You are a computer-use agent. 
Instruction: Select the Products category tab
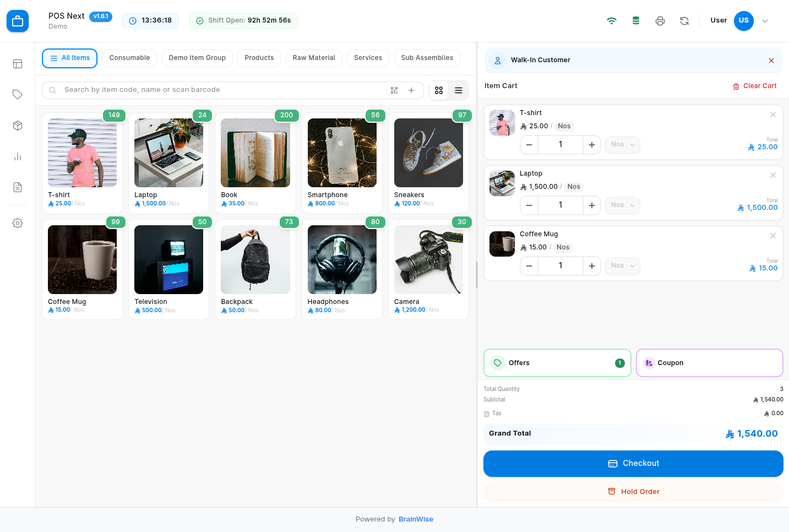(x=259, y=58)
